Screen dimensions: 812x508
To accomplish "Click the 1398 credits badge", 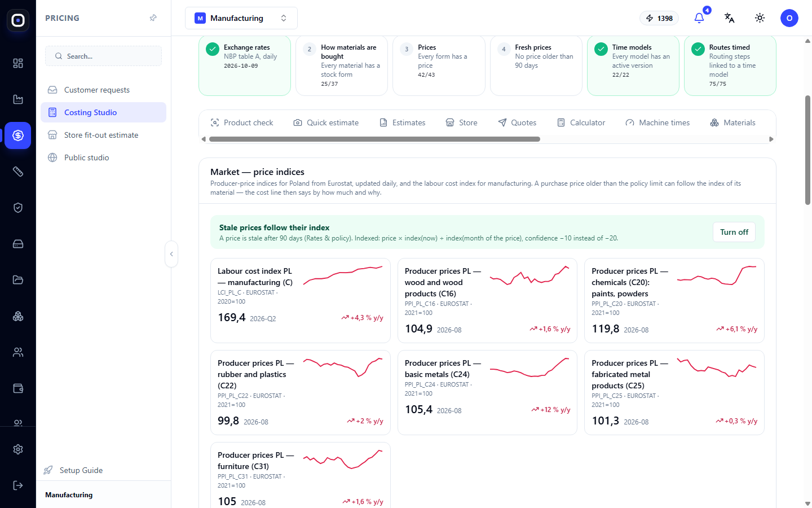I will coord(659,18).
